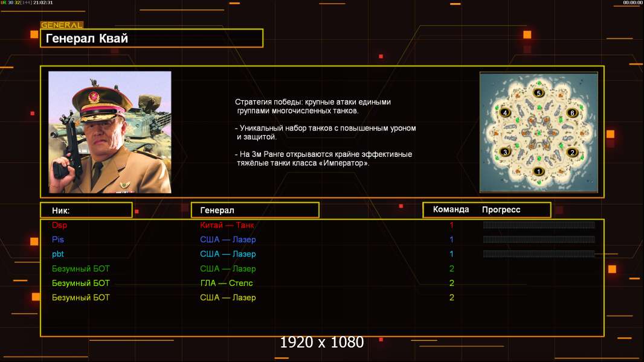Select start position marker 6 on minimap
Viewport: 644px width, 362px height.
[x=572, y=112]
